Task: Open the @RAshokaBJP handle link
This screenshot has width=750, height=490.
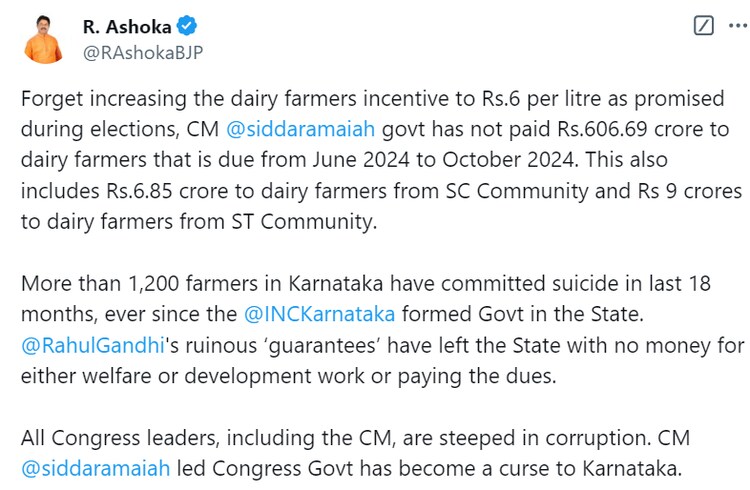Action: point(143,52)
